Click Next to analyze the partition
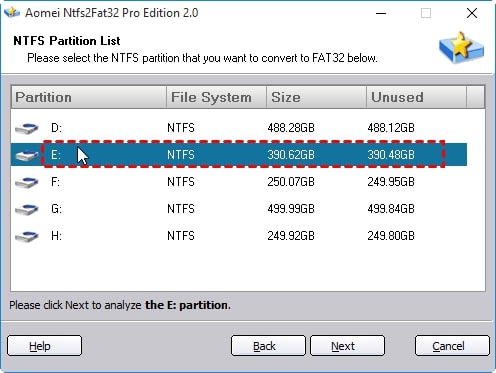This screenshot has height=373, width=496. pos(347,346)
